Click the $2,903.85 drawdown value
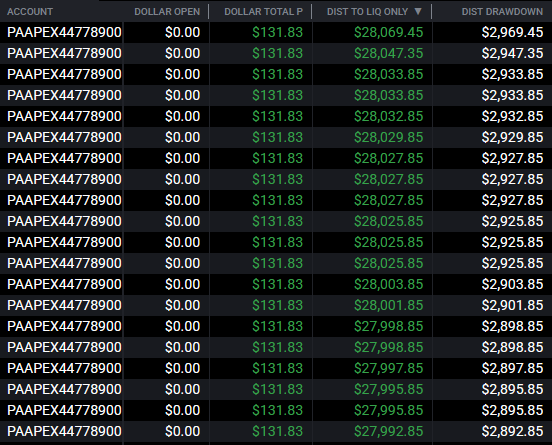The width and height of the screenshot is (552, 445). (512, 284)
